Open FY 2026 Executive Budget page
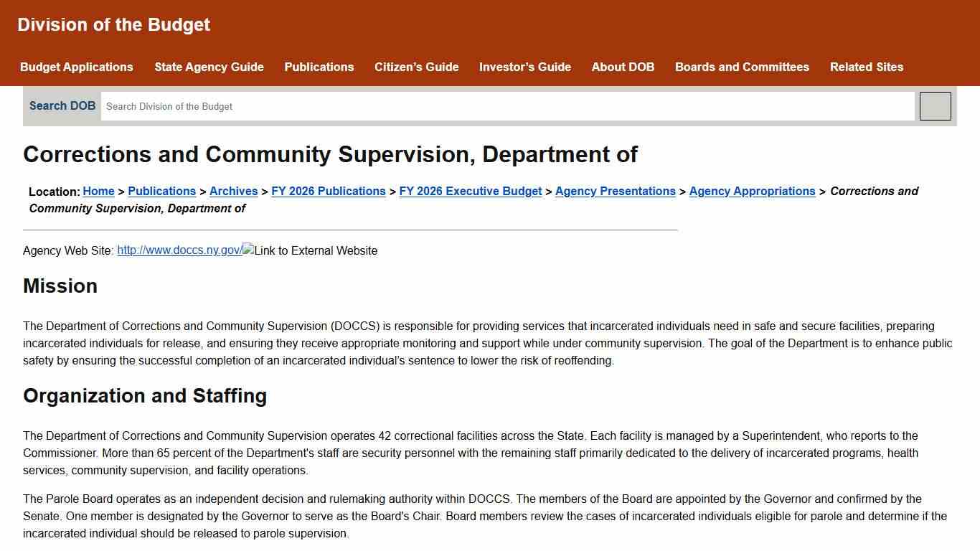Viewport: 980px width, 551px height. click(x=471, y=191)
